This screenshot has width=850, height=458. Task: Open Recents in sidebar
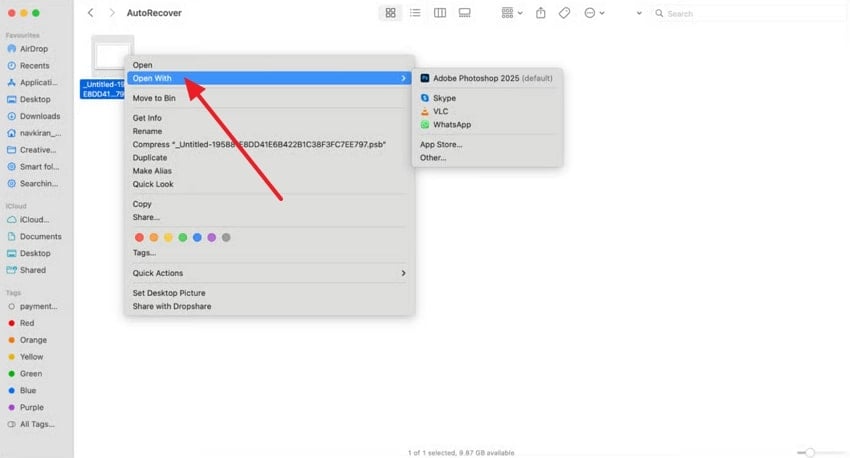click(36, 66)
